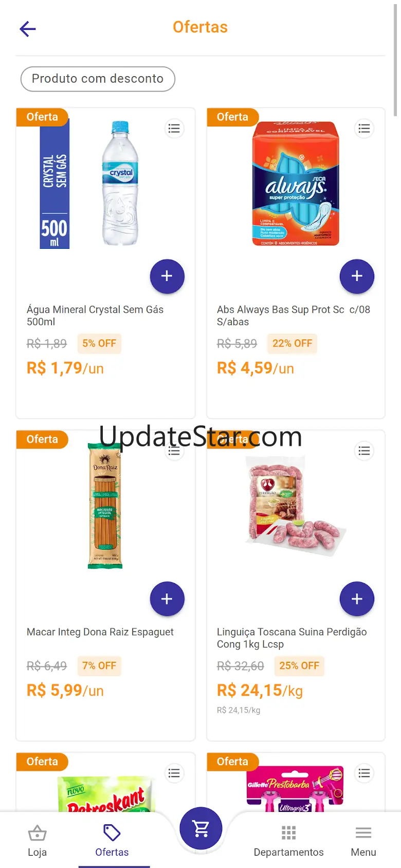Select the Ofertas bottom tab
The image size is (401, 868).
coord(112,840)
